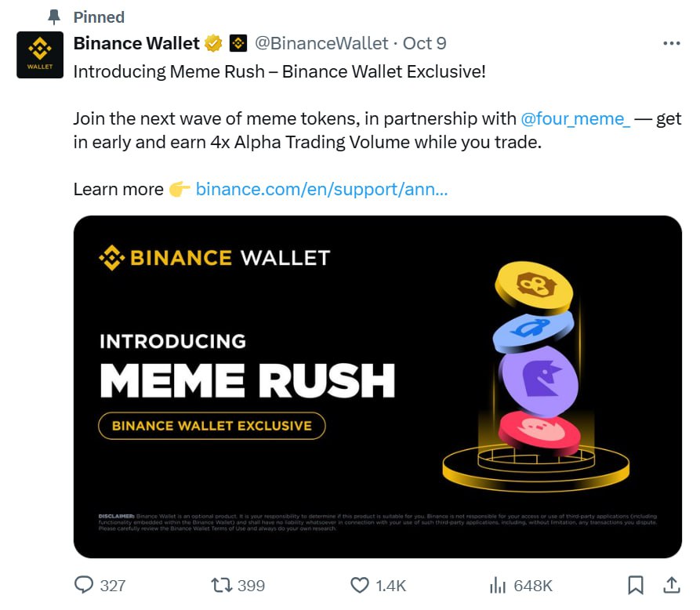Image resolution: width=700 pixels, height=610 pixels.
Task: Click the Binance Wallet logo in the banner
Action: (215, 258)
